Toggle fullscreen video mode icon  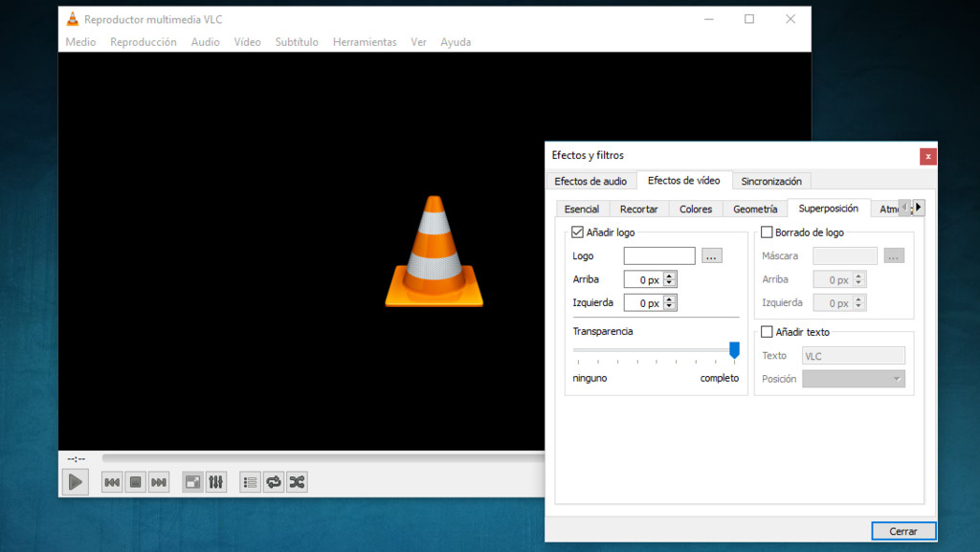(x=192, y=481)
